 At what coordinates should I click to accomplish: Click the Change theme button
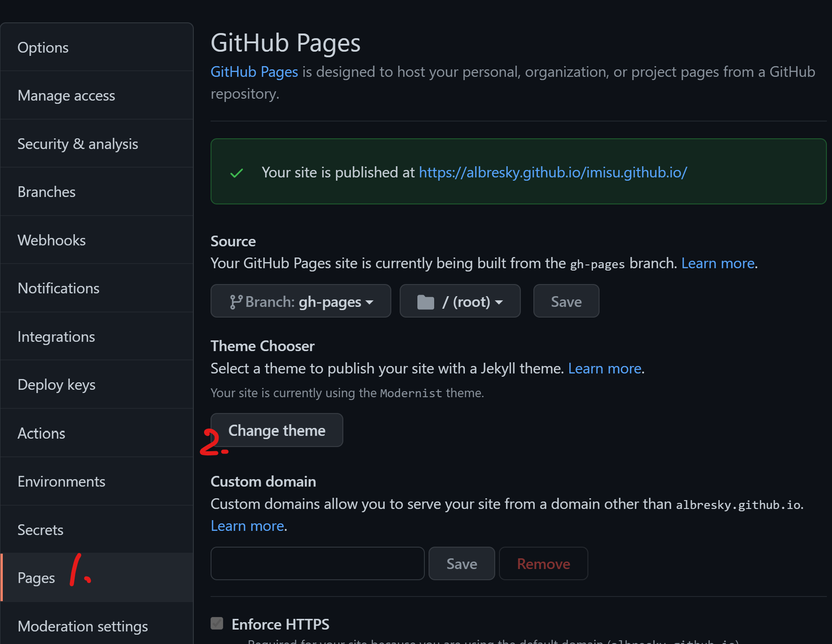[x=277, y=430]
